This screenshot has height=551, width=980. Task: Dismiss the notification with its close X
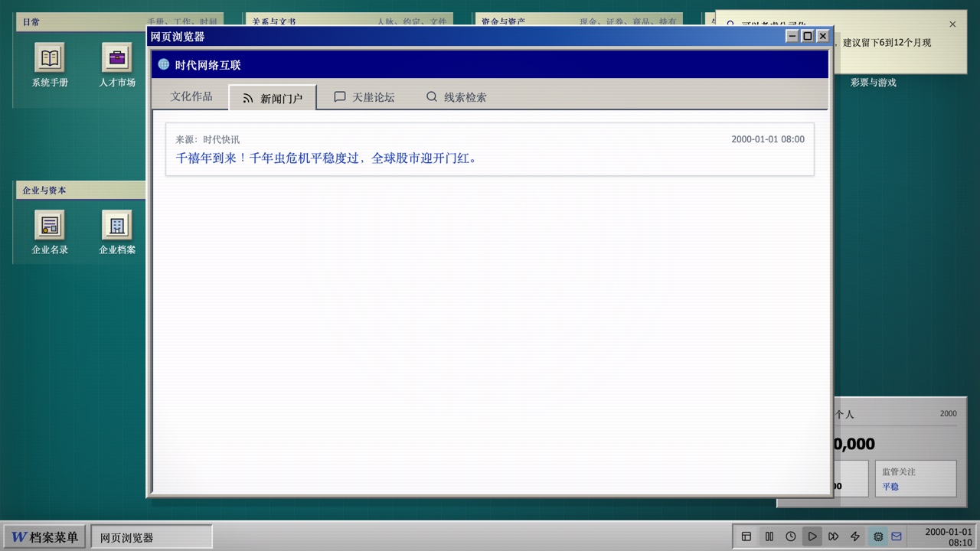click(952, 24)
